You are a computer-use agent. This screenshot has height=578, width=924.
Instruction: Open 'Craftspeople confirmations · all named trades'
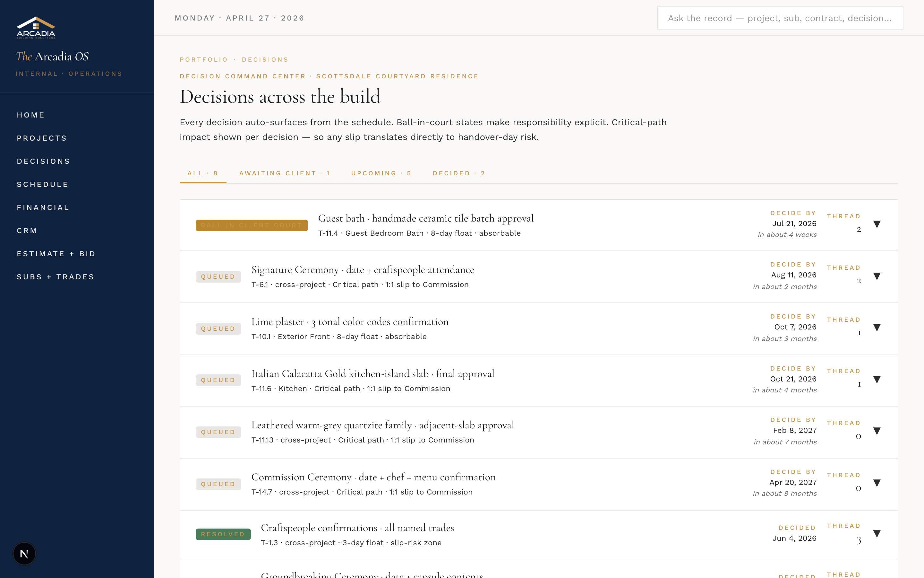[x=357, y=528]
